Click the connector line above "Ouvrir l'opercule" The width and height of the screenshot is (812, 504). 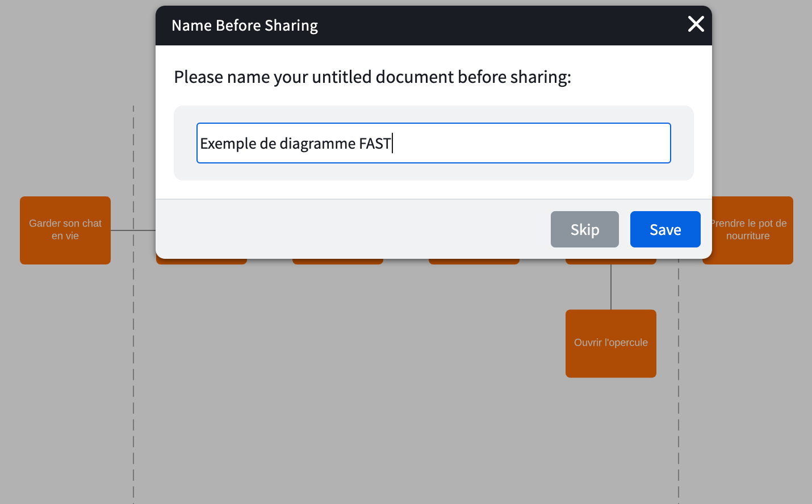coord(611,287)
